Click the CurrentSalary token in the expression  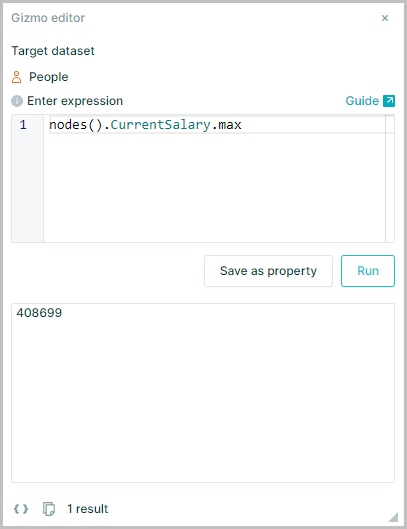(x=160, y=125)
